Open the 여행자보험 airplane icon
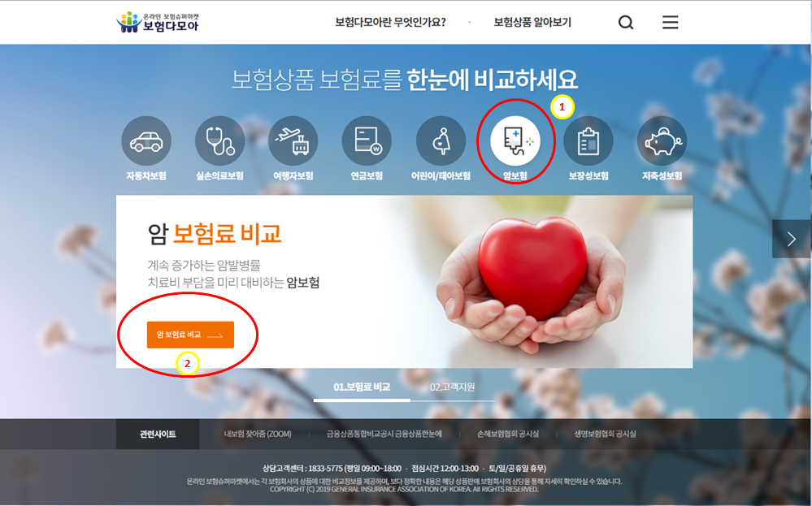This screenshot has height=506, width=812. click(x=293, y=141)
